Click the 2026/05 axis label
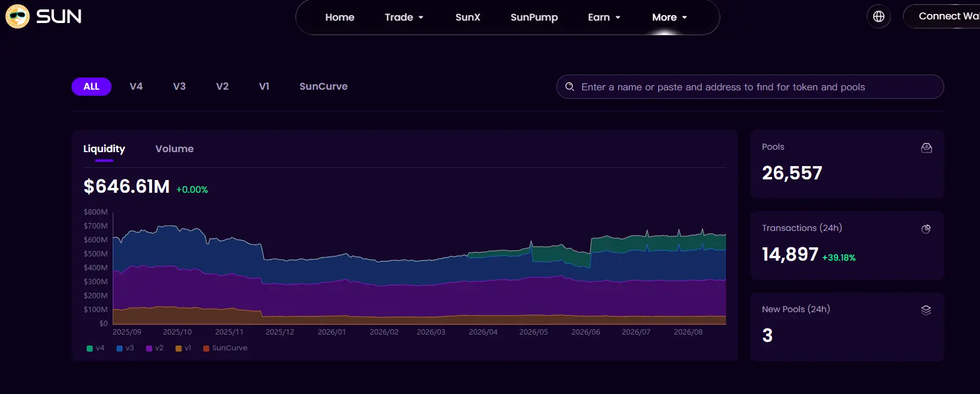Viewport: 980px width, 394px height. point(533,332)
